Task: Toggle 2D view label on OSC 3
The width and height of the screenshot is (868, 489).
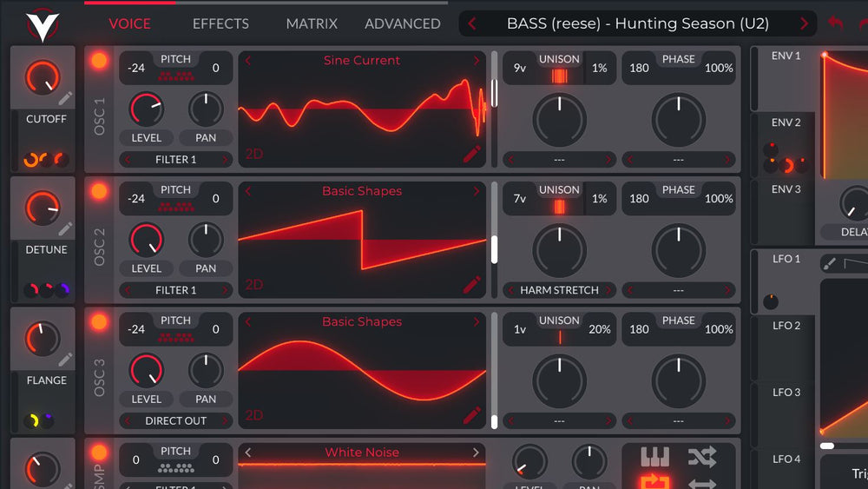Action: pyautogui.click(x=254, y=415)
